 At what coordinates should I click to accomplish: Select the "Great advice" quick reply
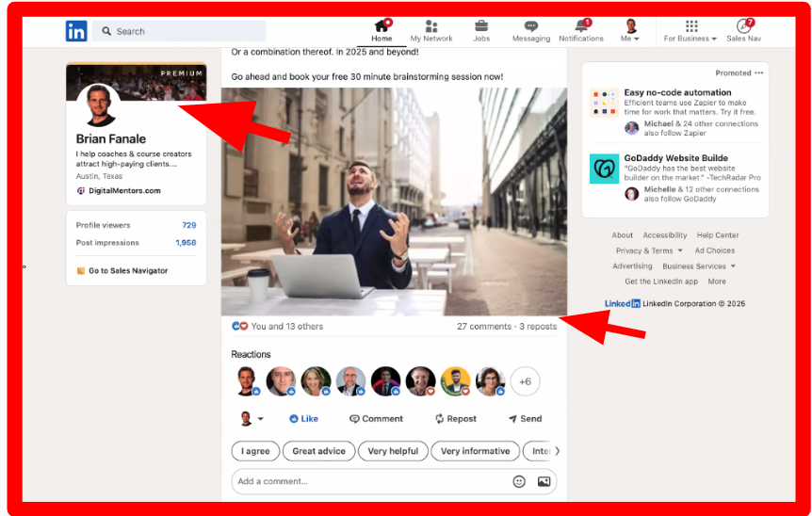[319, 451]
